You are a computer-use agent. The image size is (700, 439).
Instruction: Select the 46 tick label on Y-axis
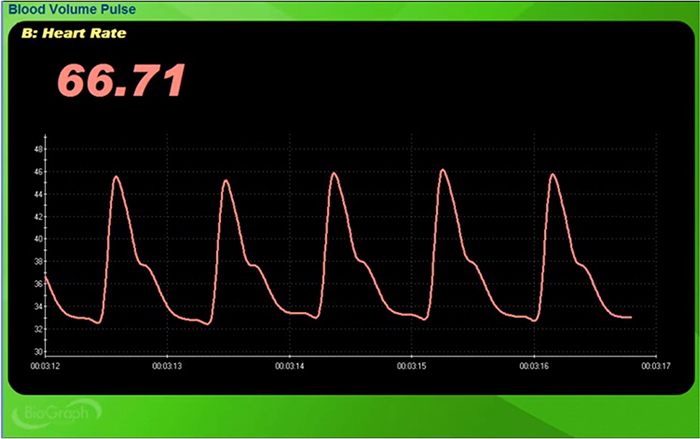(38, 172)
